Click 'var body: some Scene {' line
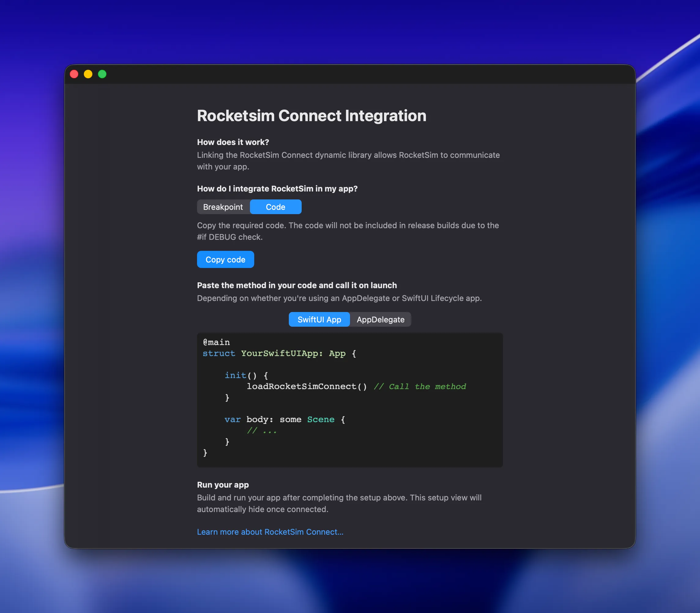 click(285, 419)
